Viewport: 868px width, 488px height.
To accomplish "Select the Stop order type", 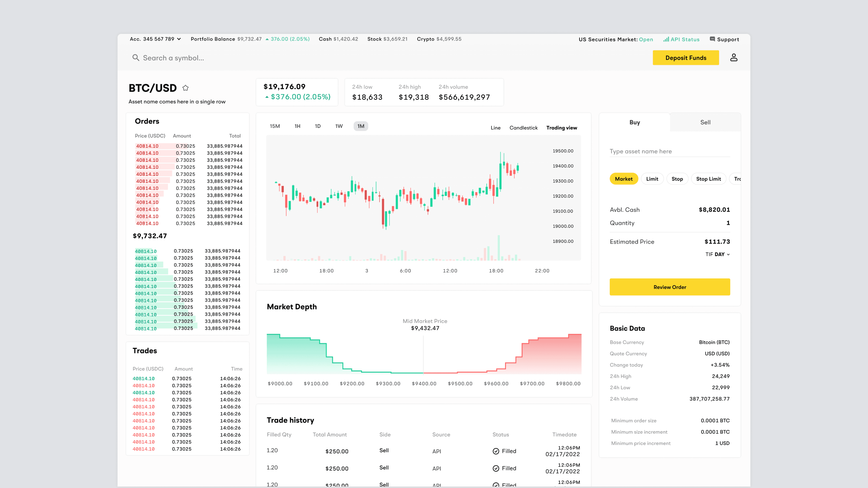I will pos(677,179).
